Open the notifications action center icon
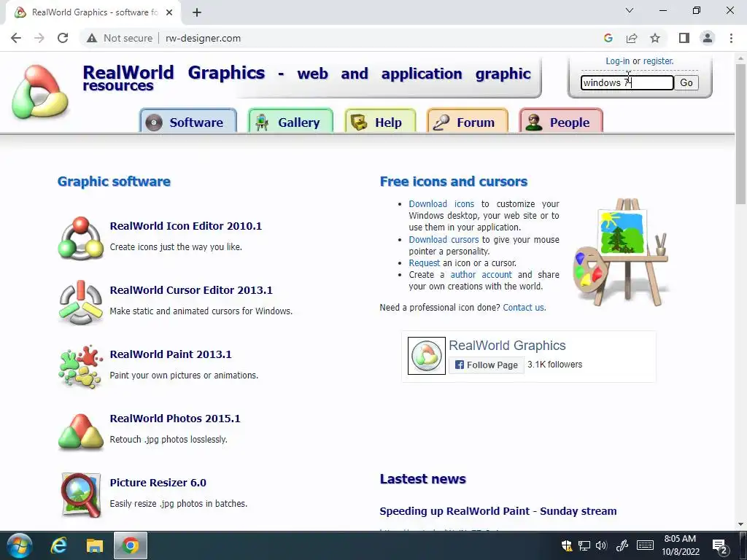This screenshot has width=747, height=560. coord(720,546)
